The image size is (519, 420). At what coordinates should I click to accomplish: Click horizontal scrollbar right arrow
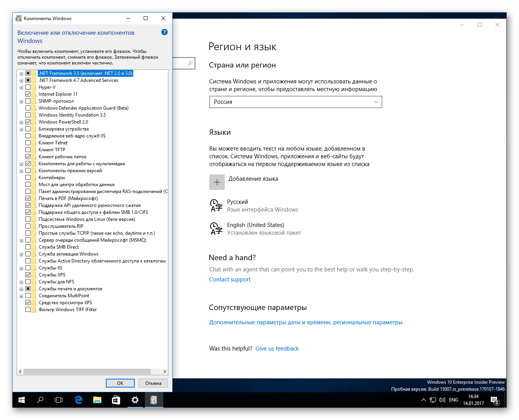[165, 372]
